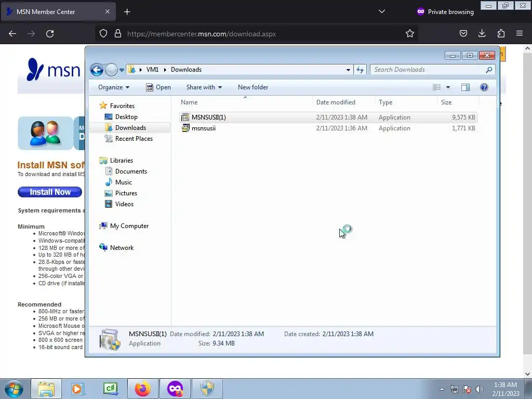532x399 pixels.
Task: Click the Explorer back arrow button
Action: [97, 70]
